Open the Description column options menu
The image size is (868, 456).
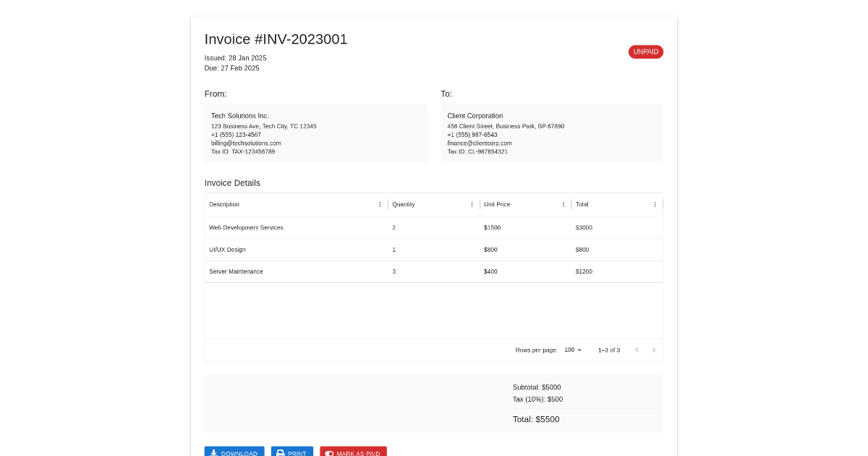(380, 204)
